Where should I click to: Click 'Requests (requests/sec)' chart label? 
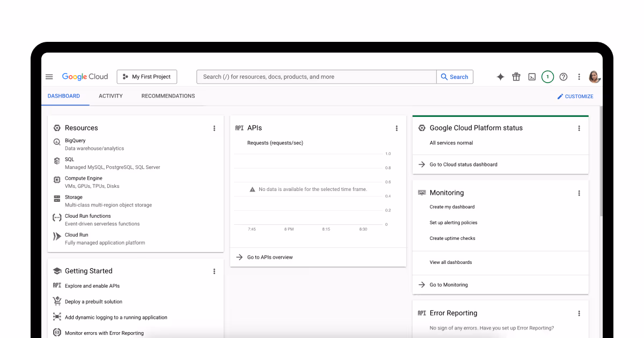pyautogui.click(x=275, y=143)
